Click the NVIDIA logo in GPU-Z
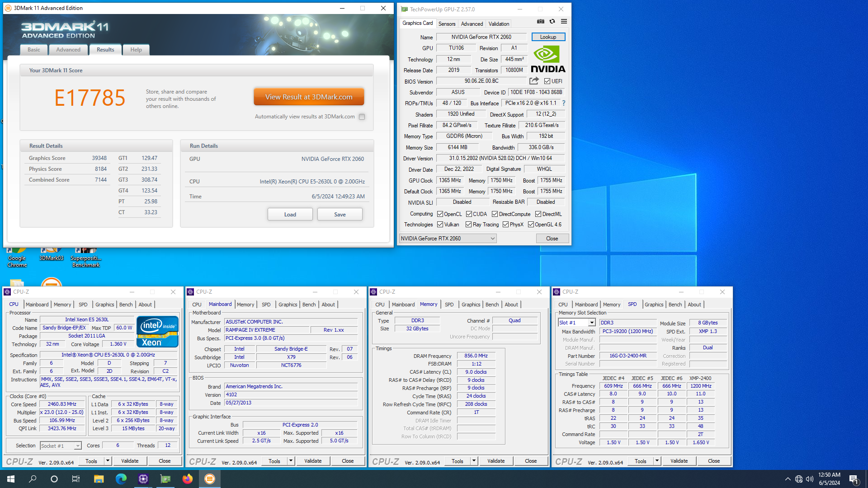Image resolution: width=868 pixels, height=488 pixels. (548, 59)
